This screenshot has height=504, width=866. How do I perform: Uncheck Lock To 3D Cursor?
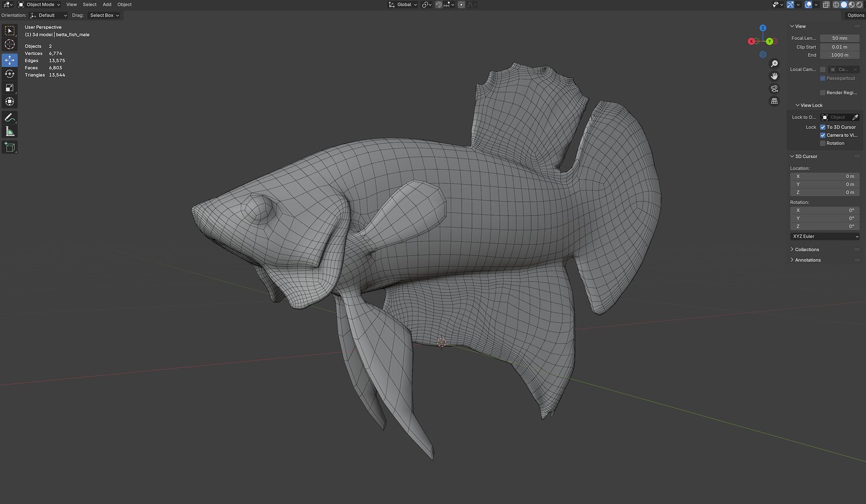pyautogui.click(x=823, y=127)
